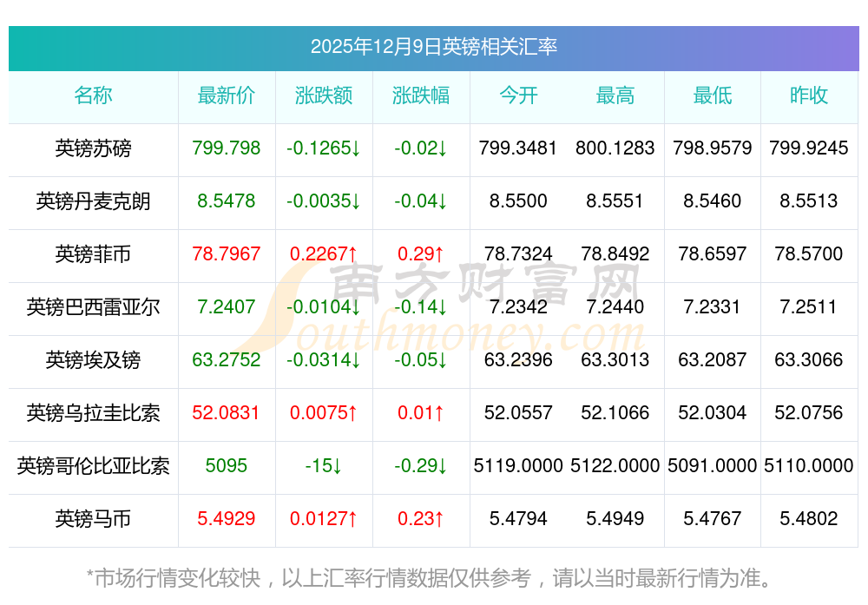Click opening value 5119.0000

[x=518, y=465]
